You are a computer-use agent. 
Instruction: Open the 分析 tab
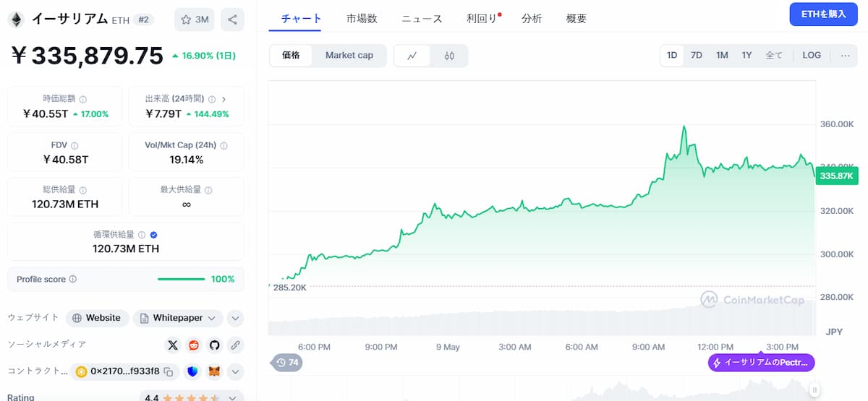(532, 19)
